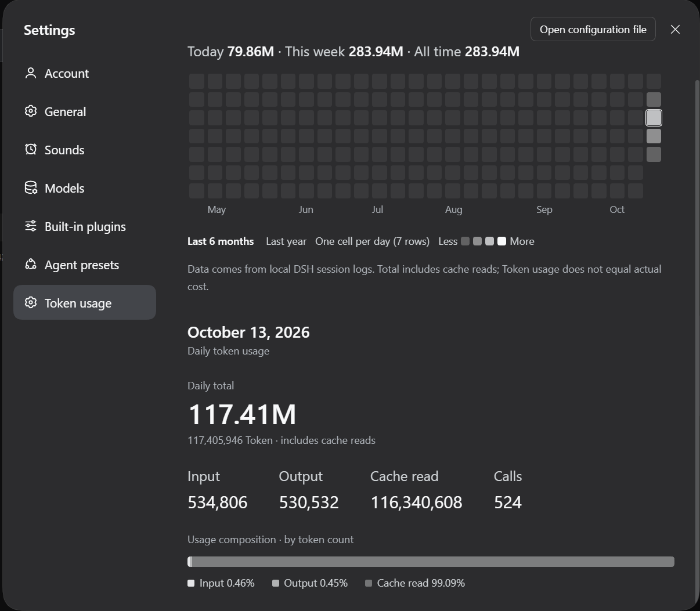Viewport: 700px width, 611px height.
Task: Open the Account settings section
Action: click(85, 73)
